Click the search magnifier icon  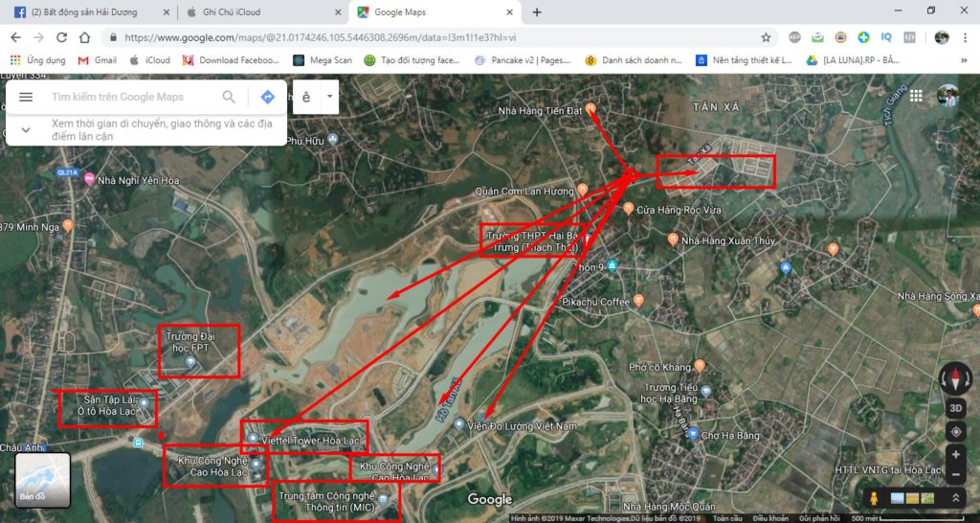pyautogui.click(x=229, y=97)
